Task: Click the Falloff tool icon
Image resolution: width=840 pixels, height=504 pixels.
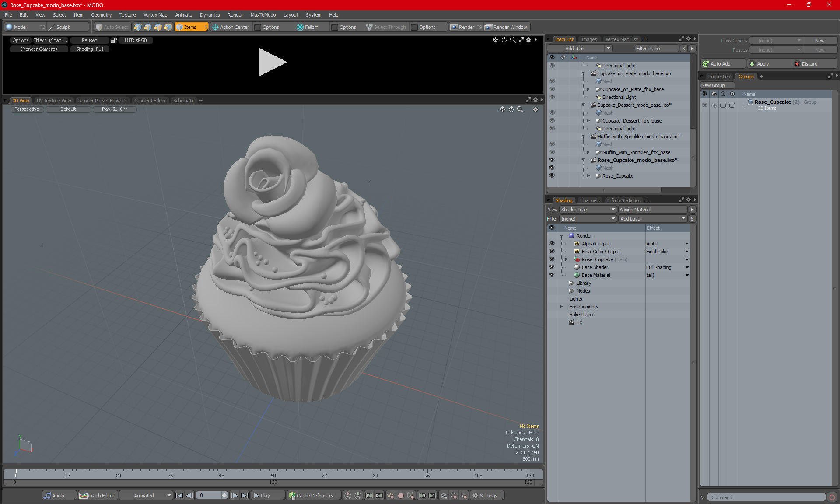Action: [300, 27]
